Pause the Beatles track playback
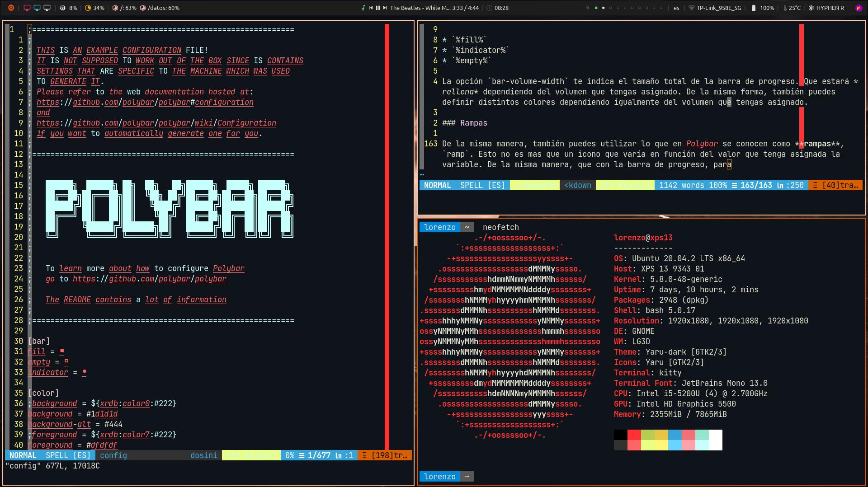 pyautogui.click(x=378, y=8)
